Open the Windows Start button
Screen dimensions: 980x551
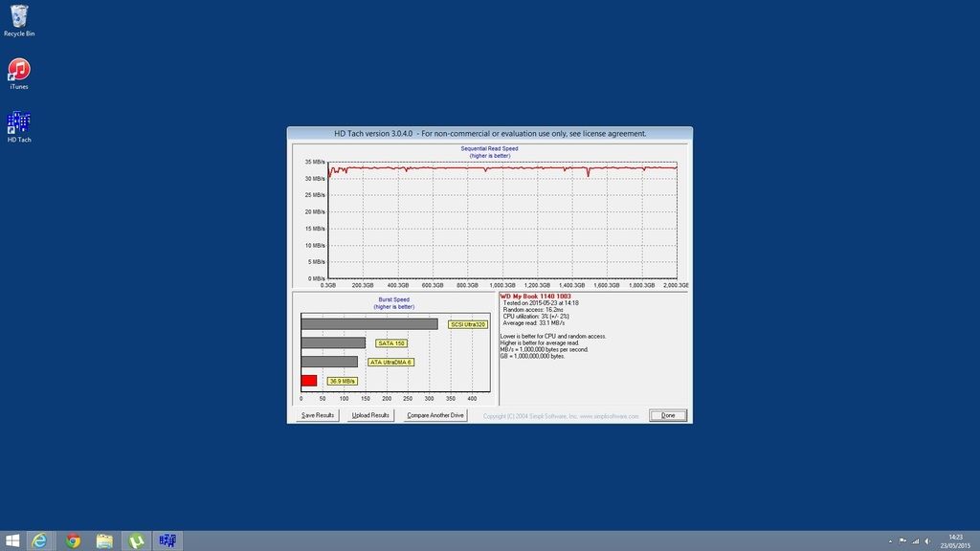pos(11,540)
